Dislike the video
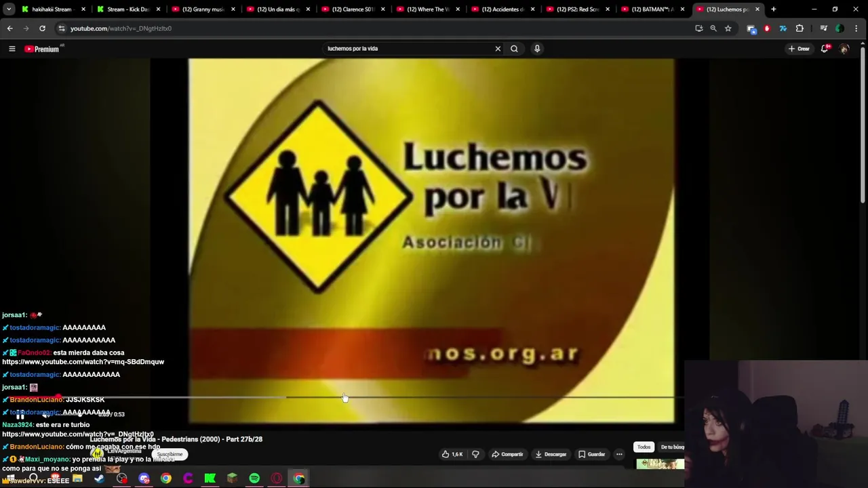Viewport: 868px width, 488px height. [x=475, y=454]
